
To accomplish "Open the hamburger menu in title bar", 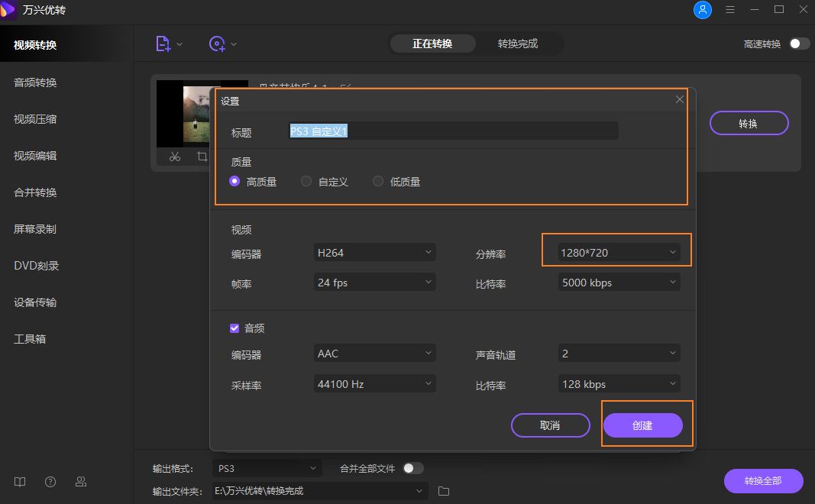I will point(729,9).
